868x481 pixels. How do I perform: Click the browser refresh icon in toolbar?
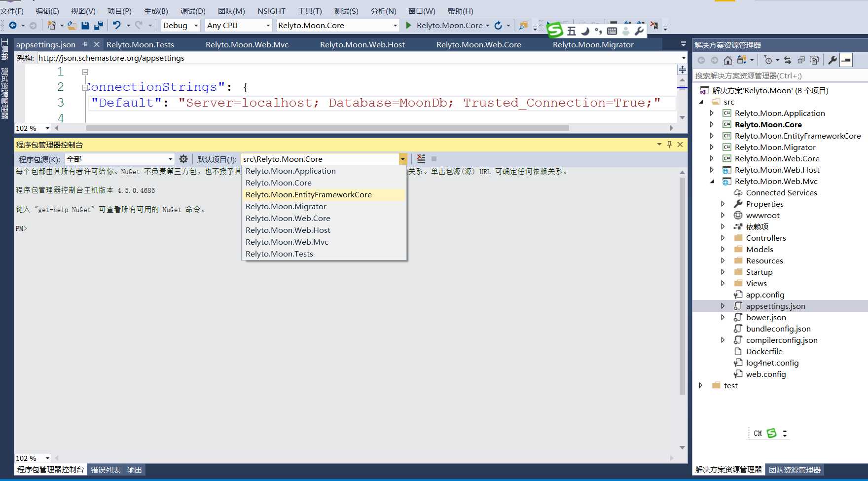click(x=498, y=25)
